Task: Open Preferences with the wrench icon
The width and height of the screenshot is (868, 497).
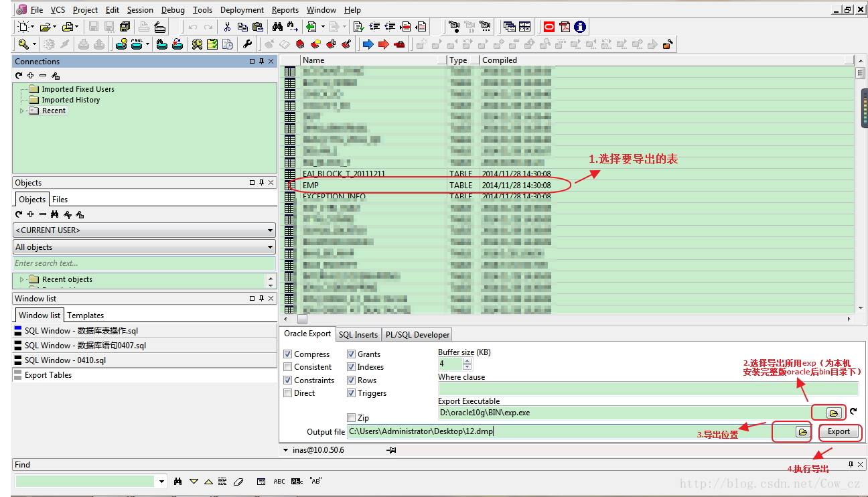Action: point(247,44)
